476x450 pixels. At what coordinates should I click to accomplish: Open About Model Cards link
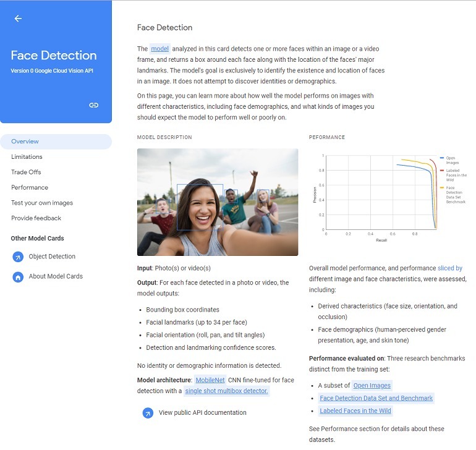(56, 276)
